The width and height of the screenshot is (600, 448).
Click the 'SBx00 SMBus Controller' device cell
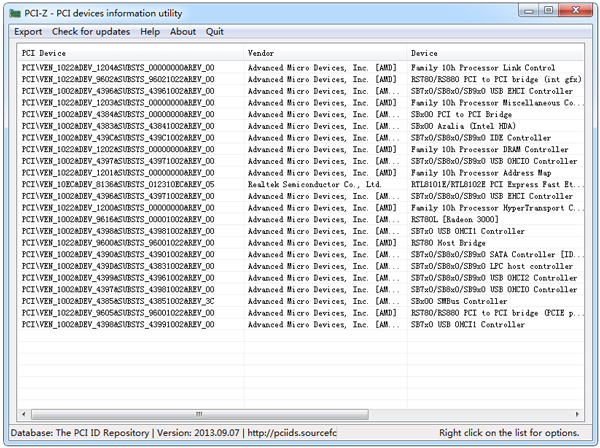[x=459, y=301]
